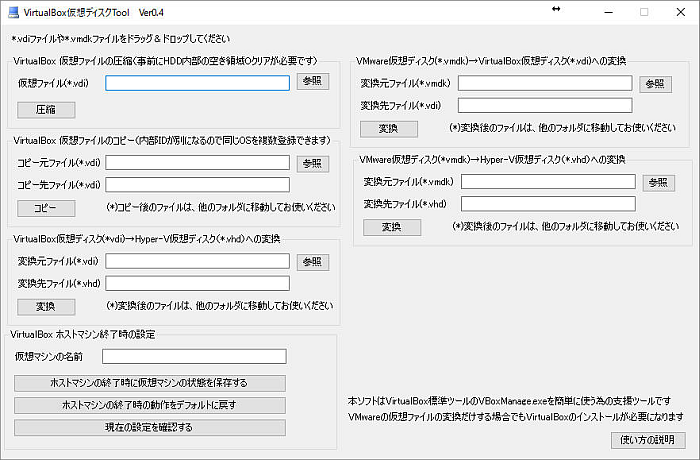Click the VirtualBox disk tool title bar icon
700x460 pixels.
point(13,12)
